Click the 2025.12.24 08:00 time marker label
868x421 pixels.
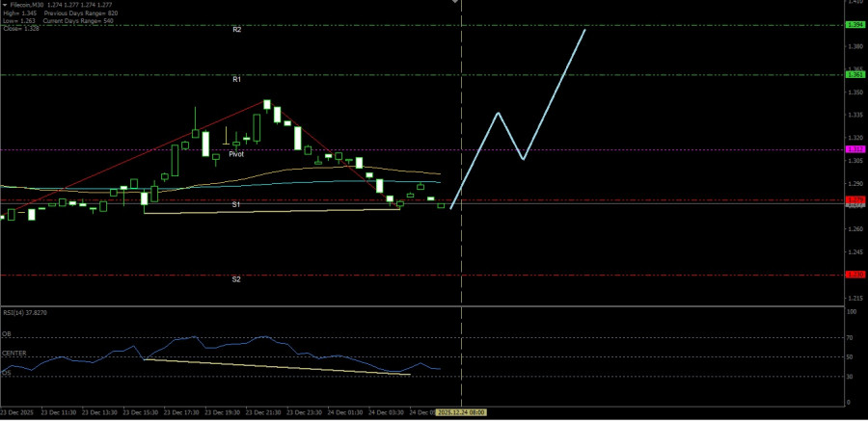point(462,412)
